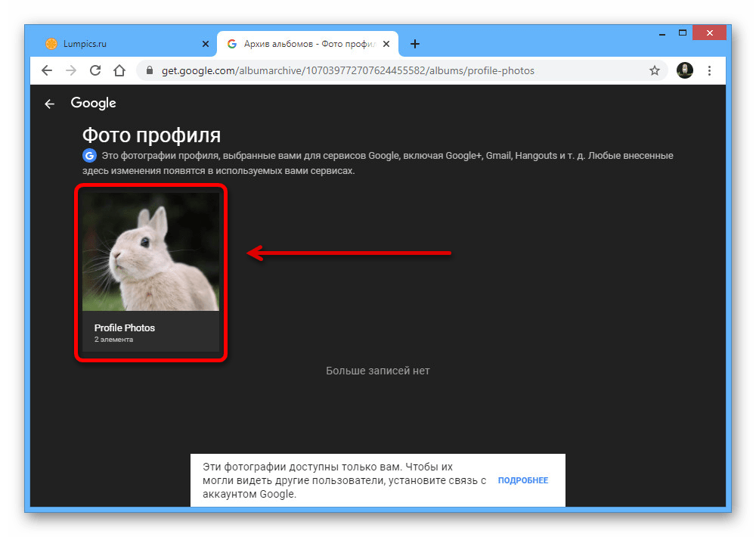Click the blue G icon beside description
Screen dimensions: 756x537
pos(89,156)
